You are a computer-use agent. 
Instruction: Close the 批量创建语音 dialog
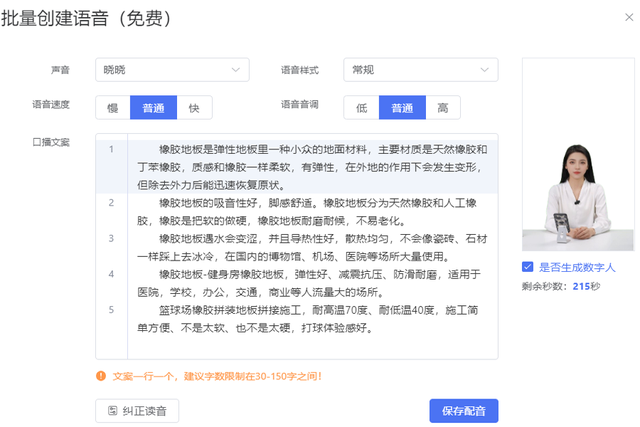(629, 17)
